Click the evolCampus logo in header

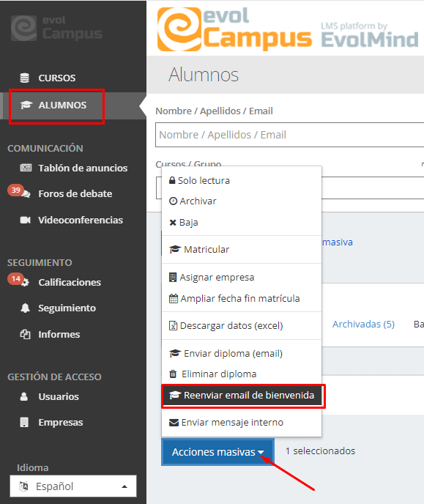[x=234, y=29]
